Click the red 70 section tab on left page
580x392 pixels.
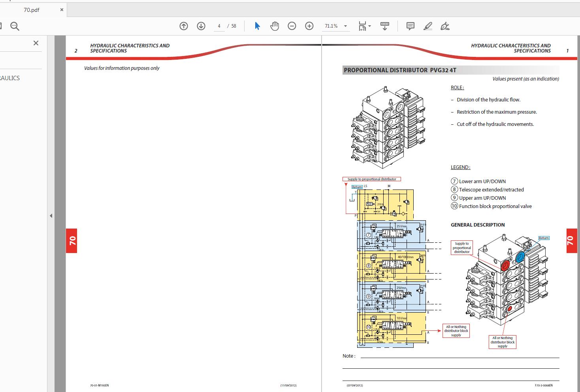(x=72, y=241)
